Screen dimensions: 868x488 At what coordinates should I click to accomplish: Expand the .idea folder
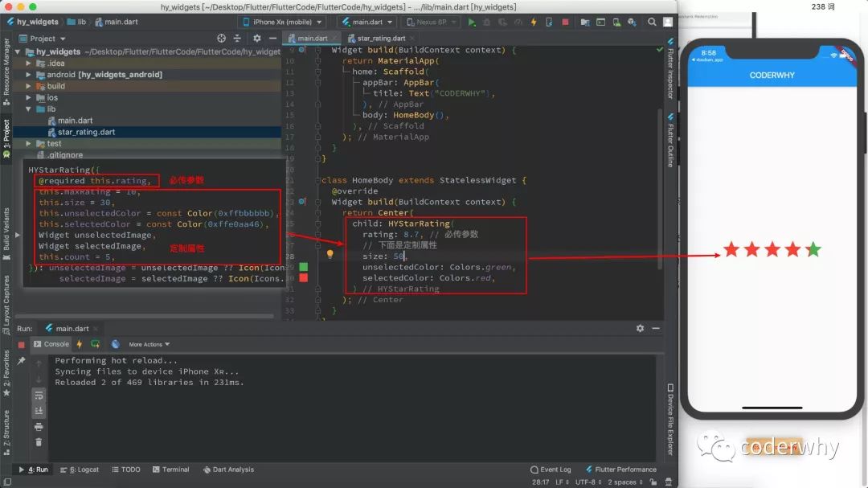point(28,64)
